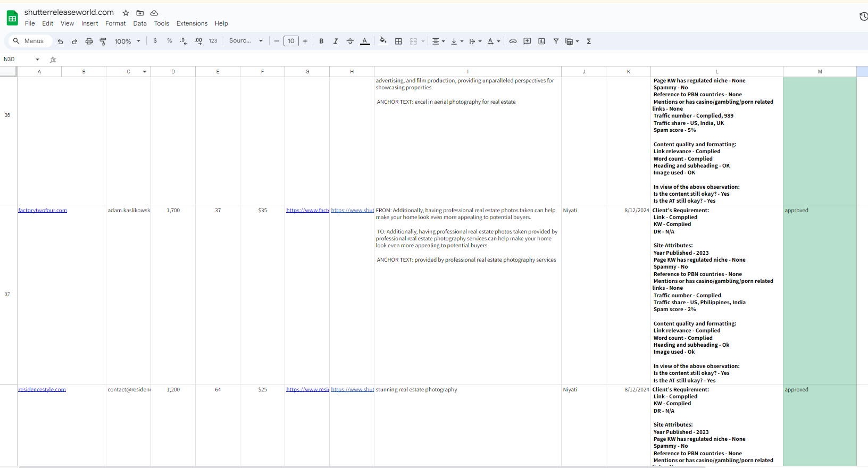This screenshot has width=868, height=468.
Task: Open the View menu
Action: coord(68,23)
